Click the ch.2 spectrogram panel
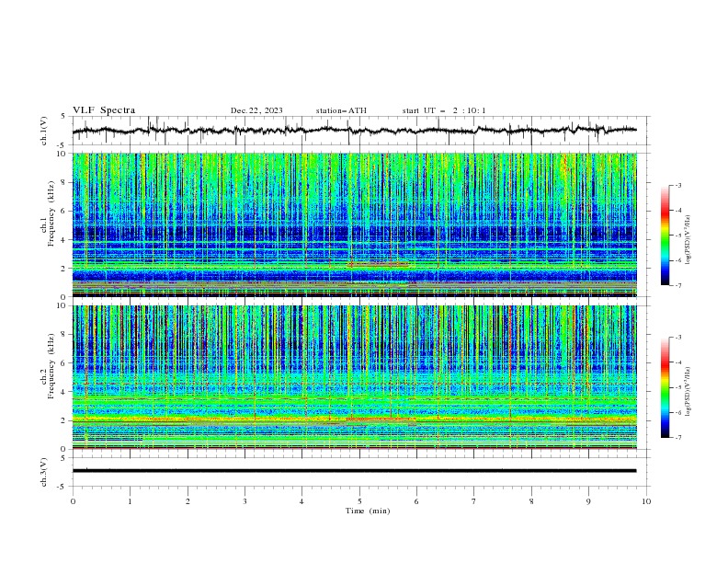This screenshot has width=728, height=563. pos(355,377)
